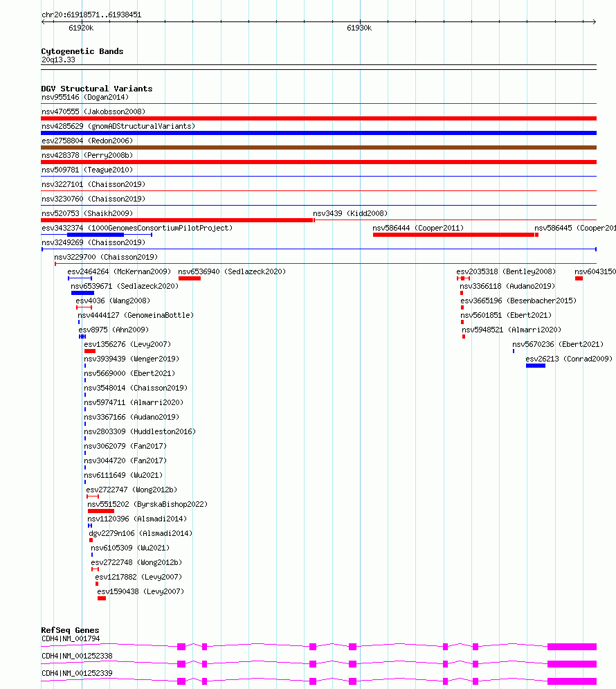Open nsv3548014 (Chaisson2019) label
Image resolution: width=616 pixels, height=689 pixels.
point(135,387)
